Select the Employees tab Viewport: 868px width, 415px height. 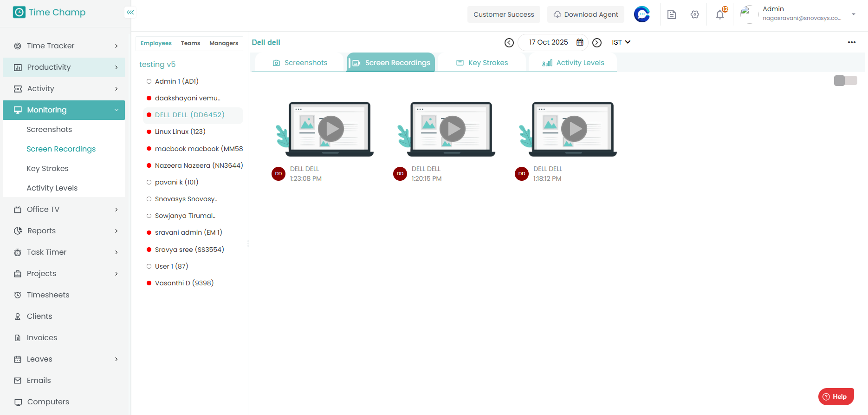point(156,43)
